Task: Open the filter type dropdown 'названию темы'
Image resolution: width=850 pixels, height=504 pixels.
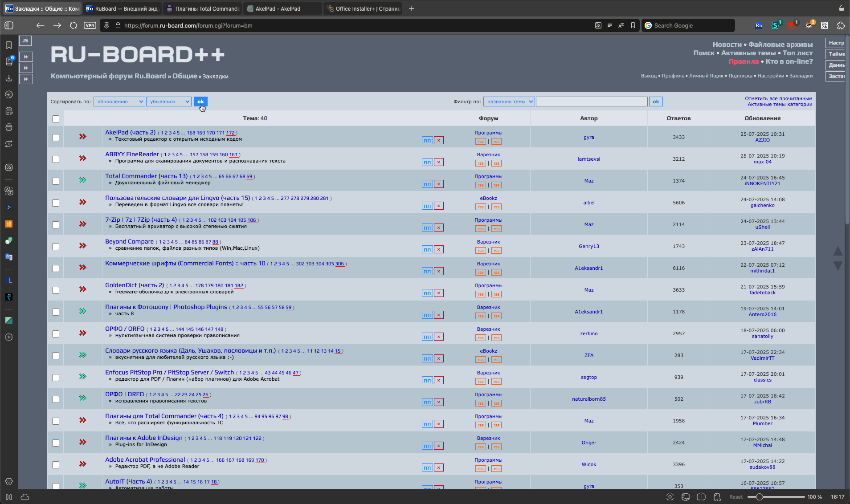Action: click(509, 102)
